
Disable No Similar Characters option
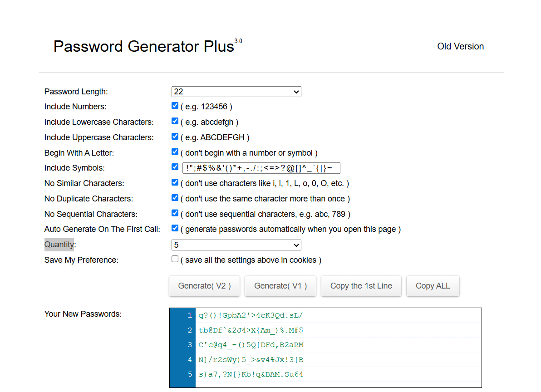tap(175, 182)
